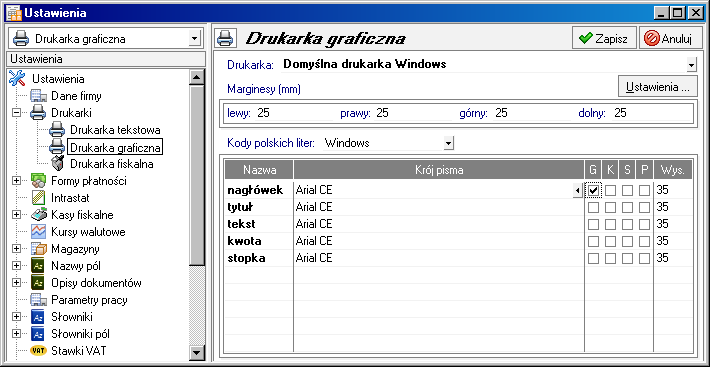Click the Drukarka tekstowa printer icon
The height and width of the screenshot is (367, 710).
tap(58, 130)
